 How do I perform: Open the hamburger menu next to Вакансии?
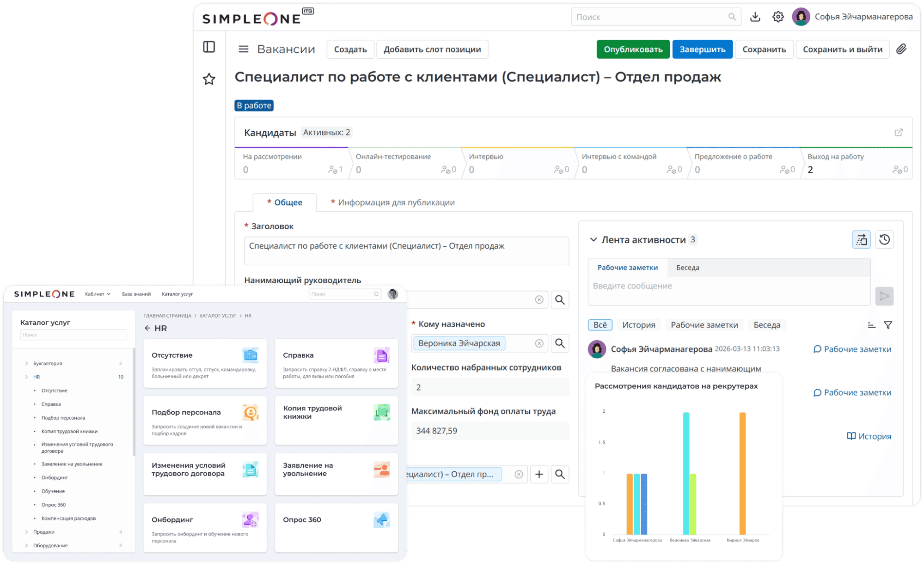click(243, 49)
